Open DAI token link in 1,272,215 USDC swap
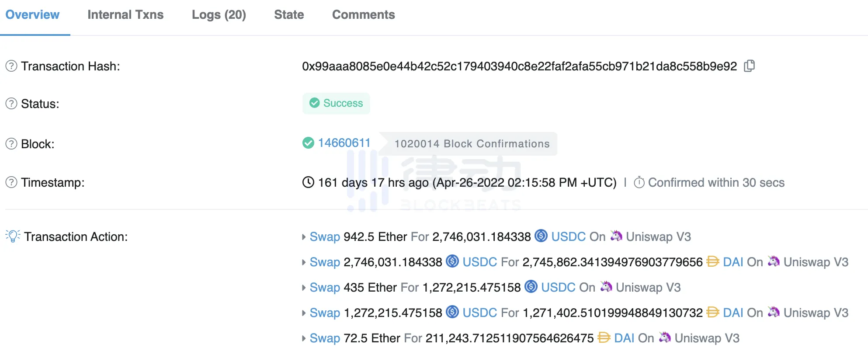 pyautogui.click(x=733, y=313)
